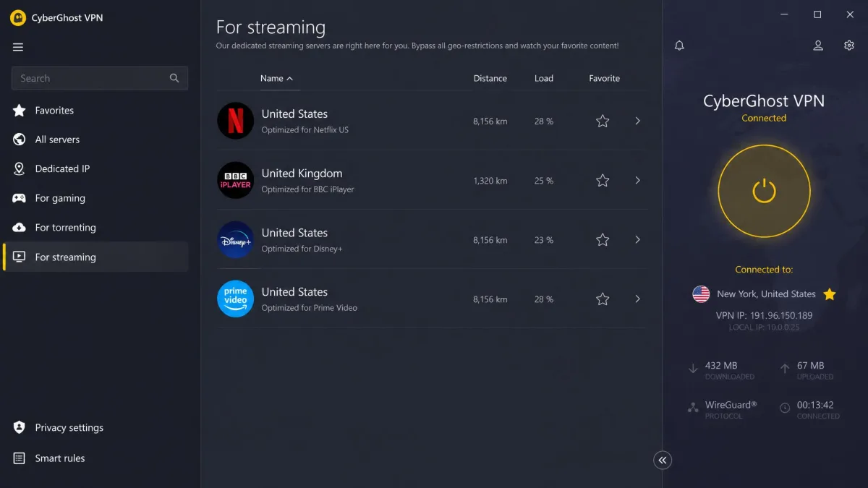Open the user account icon

click(x=818, y=46)
